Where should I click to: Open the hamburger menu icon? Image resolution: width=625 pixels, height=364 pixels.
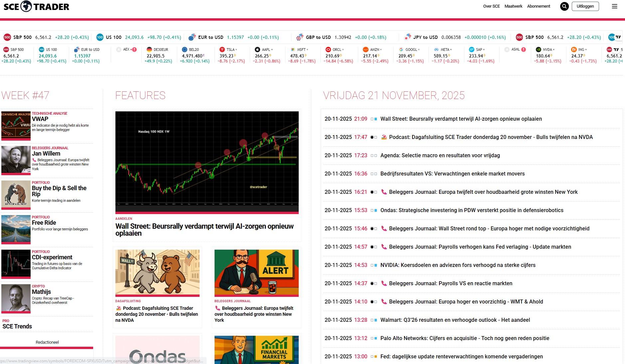coord(615,6)
